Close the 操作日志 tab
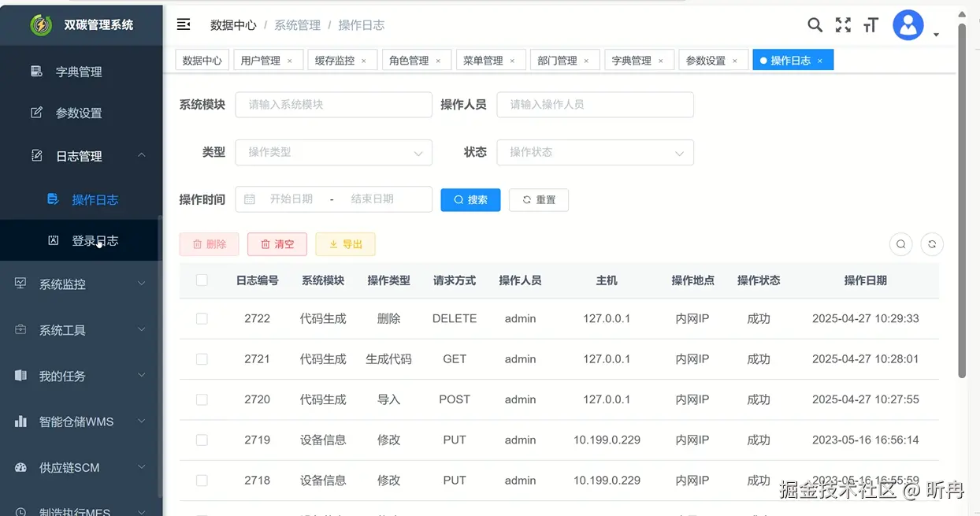Viewport: 980px width, 516px height. point(820,61)
